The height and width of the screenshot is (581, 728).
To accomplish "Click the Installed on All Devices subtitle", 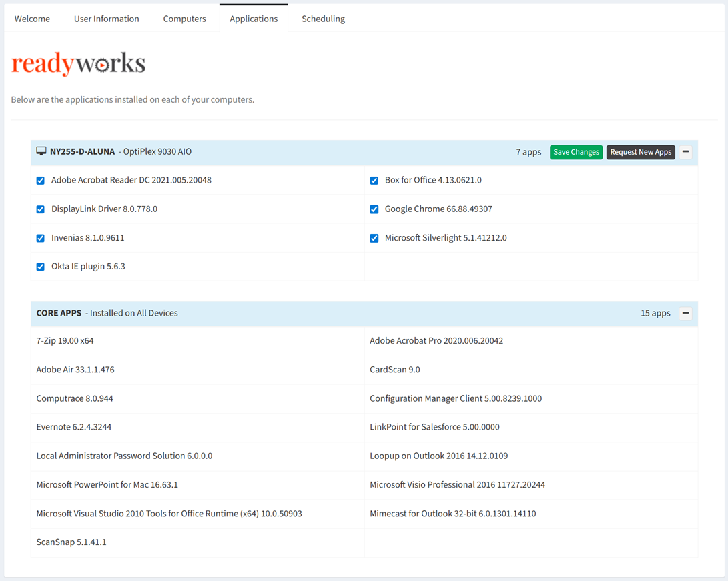I will (133, 313).
